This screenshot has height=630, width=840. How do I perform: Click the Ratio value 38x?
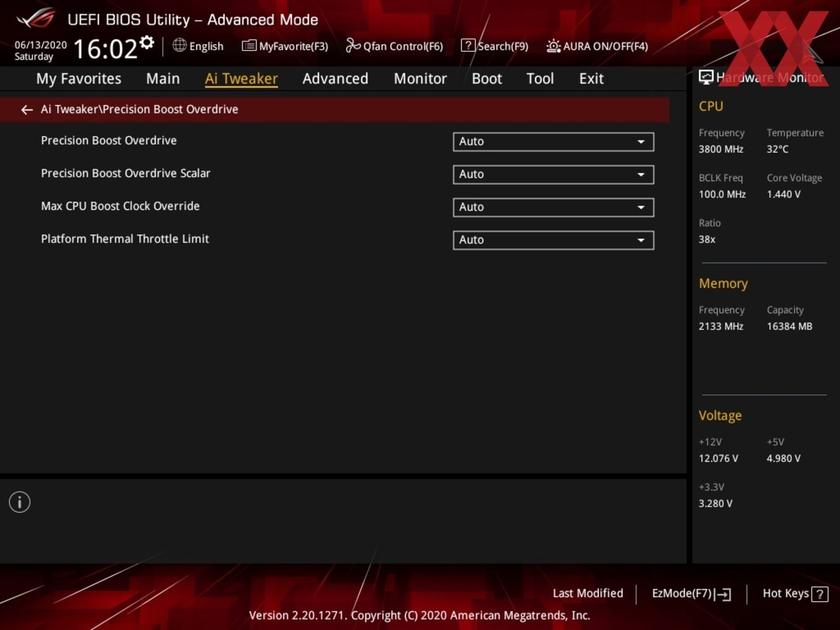[707, 239]
